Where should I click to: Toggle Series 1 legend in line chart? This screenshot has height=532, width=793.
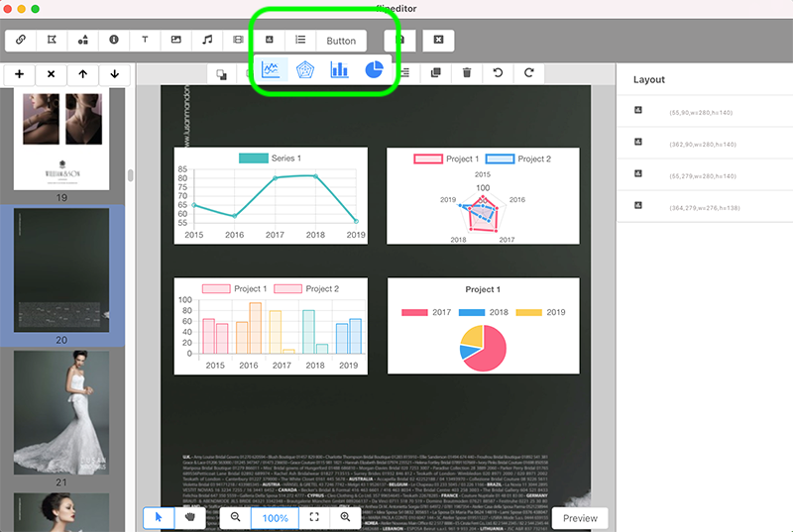click(270, 159)
